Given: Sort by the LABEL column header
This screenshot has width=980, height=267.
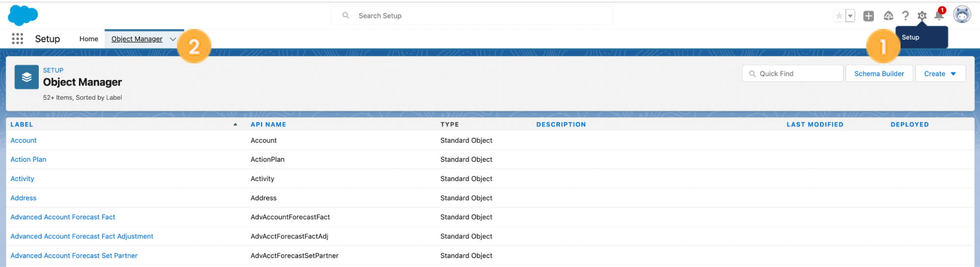Looking at the screenshot, I should (22, 125).
